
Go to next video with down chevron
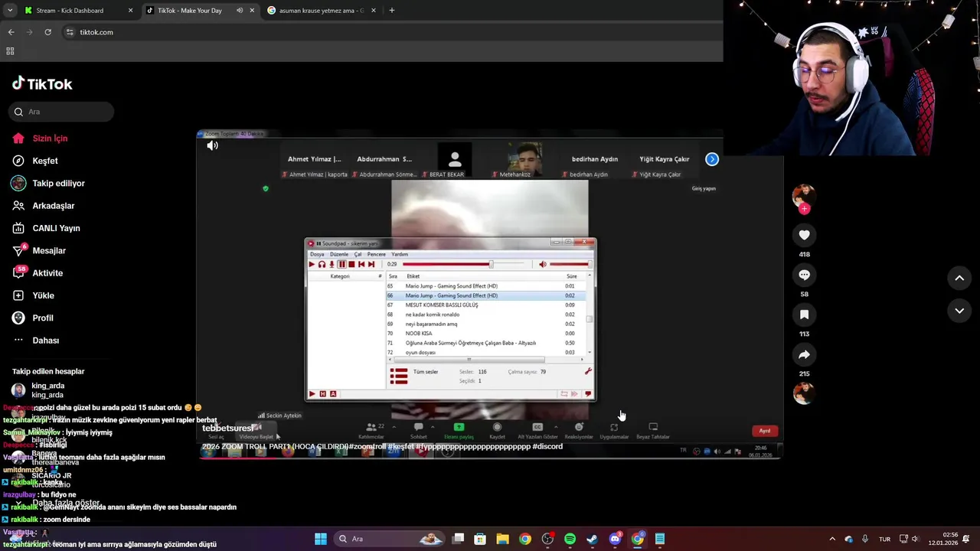pyautogui.click(x=959, y=311)
